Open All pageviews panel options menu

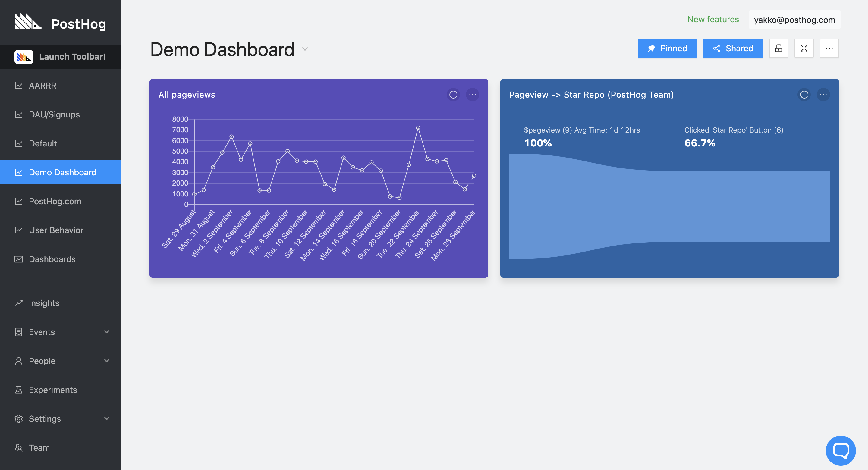coord(472,95)
